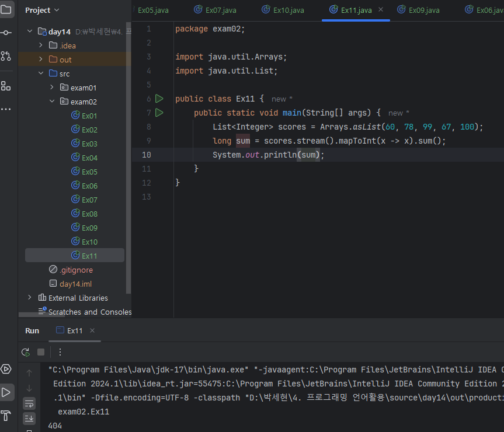Open the Structure tool window icon

click(x=6, y=86)
